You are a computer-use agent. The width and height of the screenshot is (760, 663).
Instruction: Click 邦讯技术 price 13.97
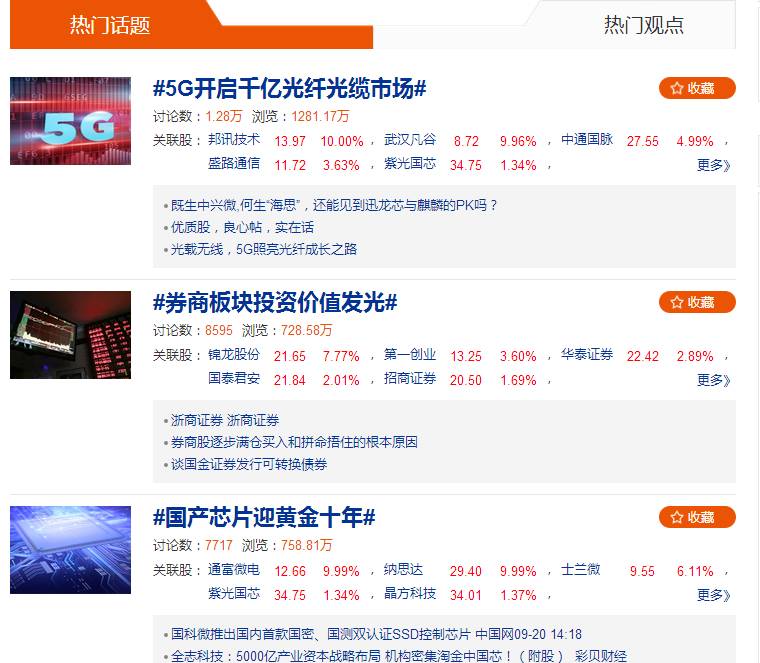(x=290, y=142)
